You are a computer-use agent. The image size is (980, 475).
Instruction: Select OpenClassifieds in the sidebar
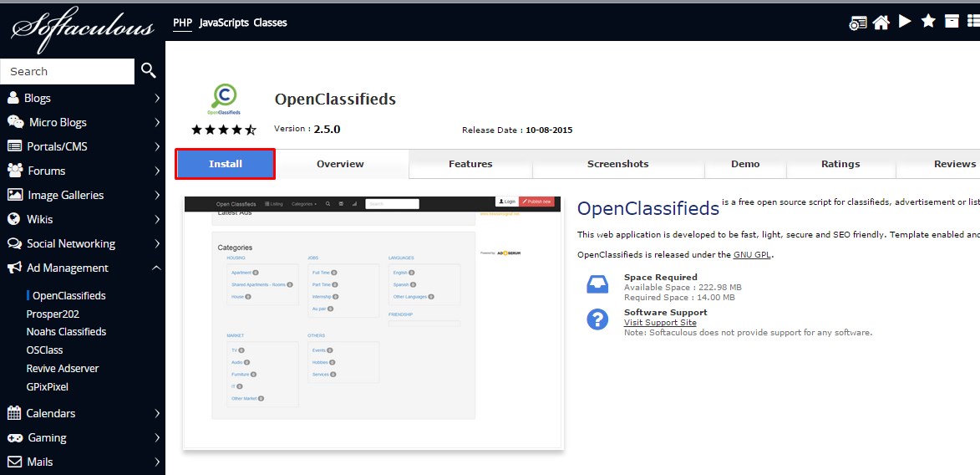click(x=69, y=295)
